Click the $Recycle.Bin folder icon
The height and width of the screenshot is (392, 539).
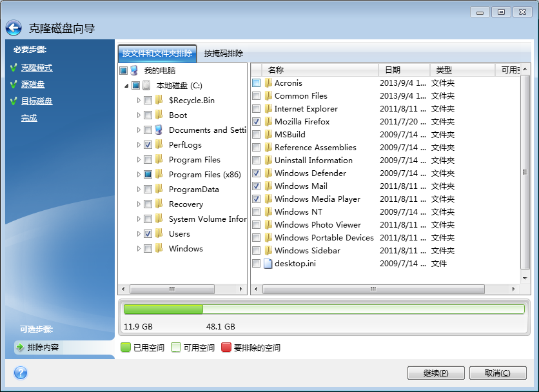click(x=159, y=100)
